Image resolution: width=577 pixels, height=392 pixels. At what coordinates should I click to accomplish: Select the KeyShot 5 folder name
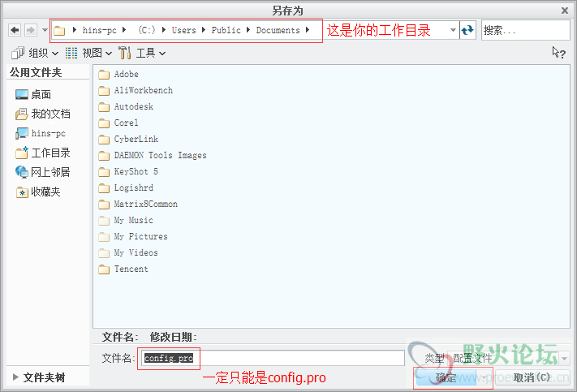(x=136, y=171)
